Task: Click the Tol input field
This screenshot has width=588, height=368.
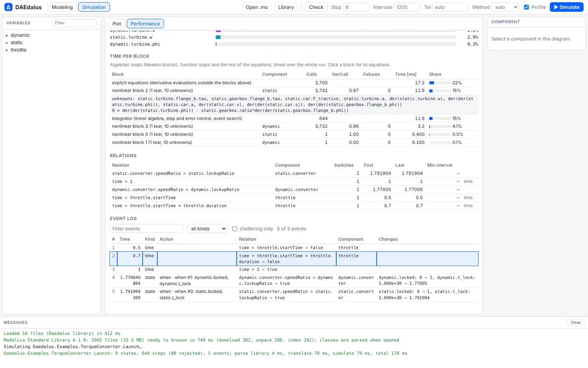Action: click(450, 7)
